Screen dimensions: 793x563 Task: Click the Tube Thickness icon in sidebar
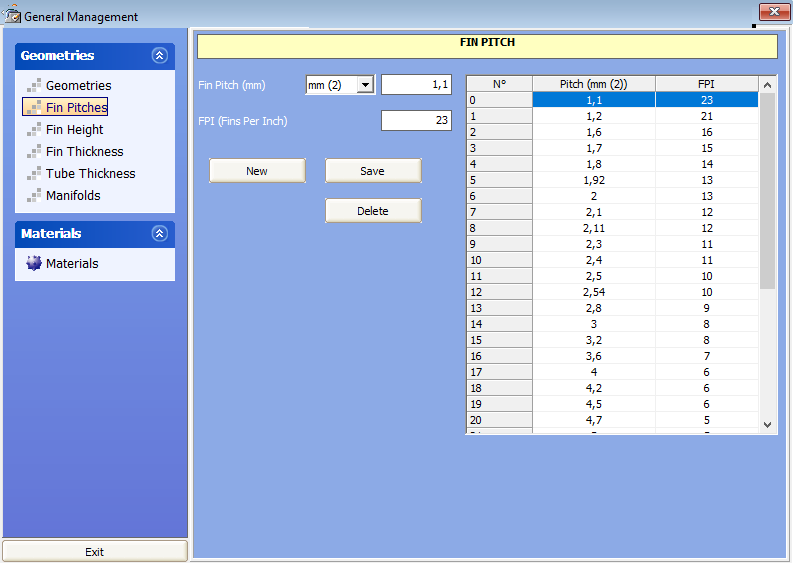(34, 174)
